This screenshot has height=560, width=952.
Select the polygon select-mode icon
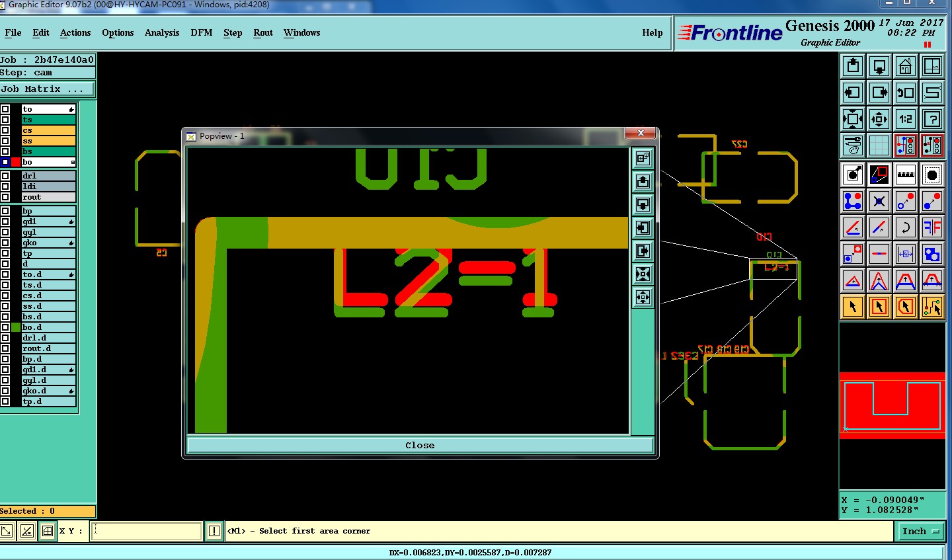pos(906,307)
